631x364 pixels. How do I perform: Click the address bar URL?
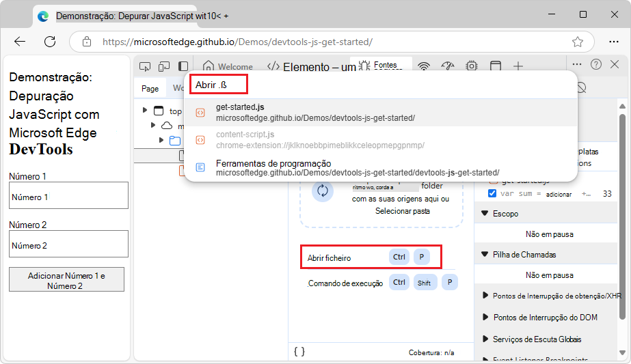(237, 42)
